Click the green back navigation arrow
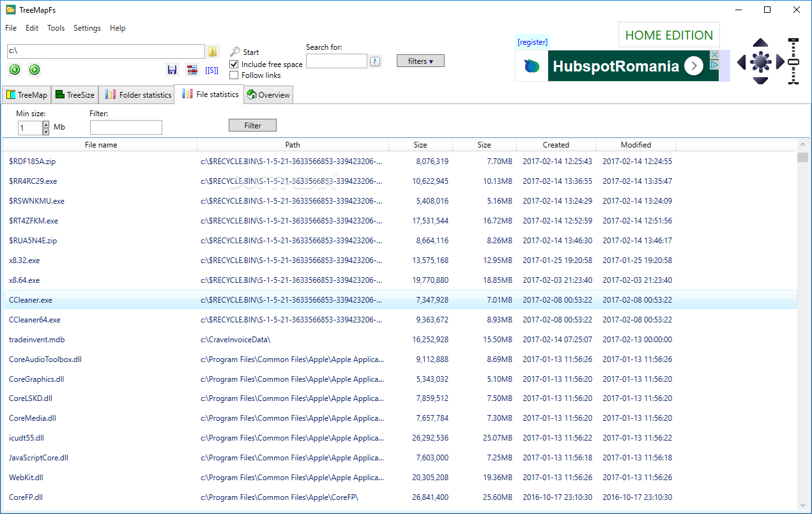The width and height of the screenshot is (812, 514). (x=15, y=70)
